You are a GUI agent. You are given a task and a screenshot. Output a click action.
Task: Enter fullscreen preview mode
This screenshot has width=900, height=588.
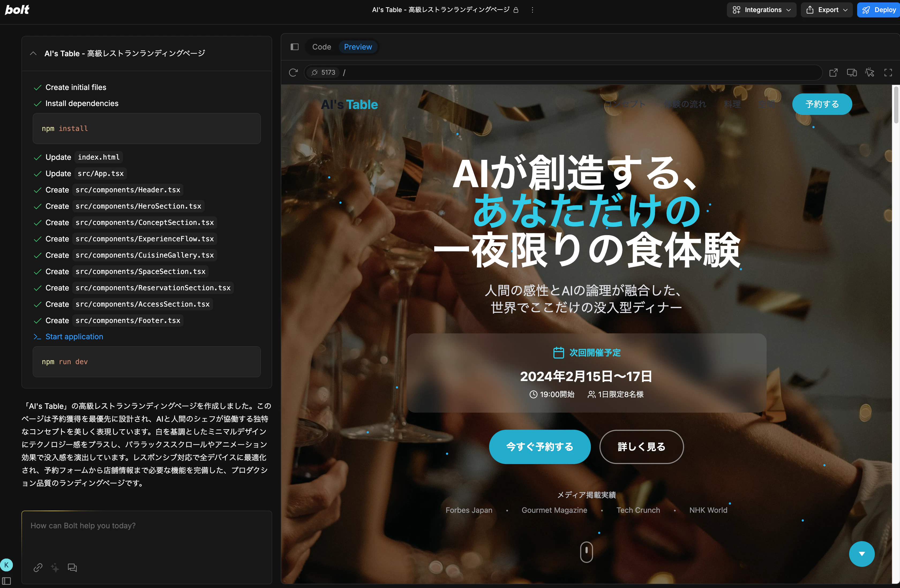point(888,73)
